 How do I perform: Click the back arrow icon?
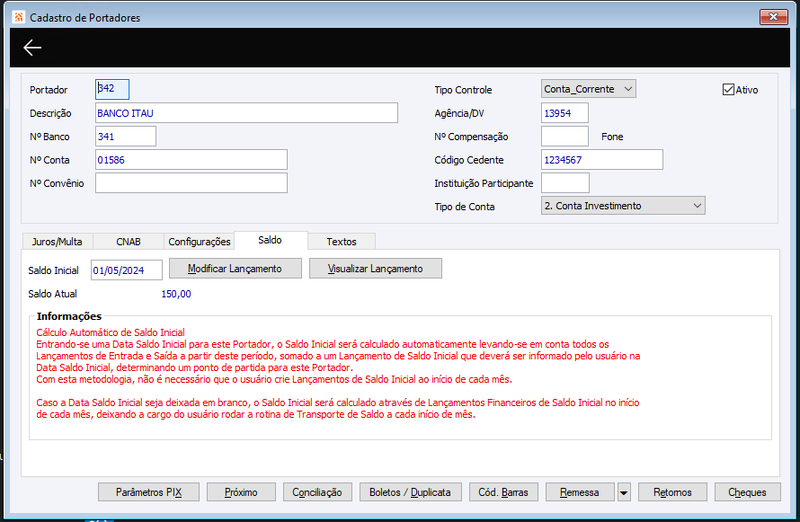click(32, 47)
